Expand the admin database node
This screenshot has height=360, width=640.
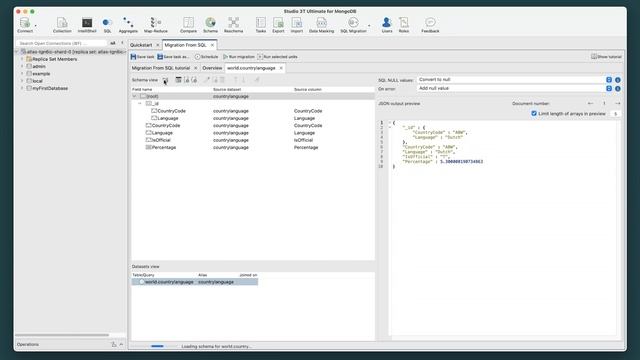pos(22,66)
